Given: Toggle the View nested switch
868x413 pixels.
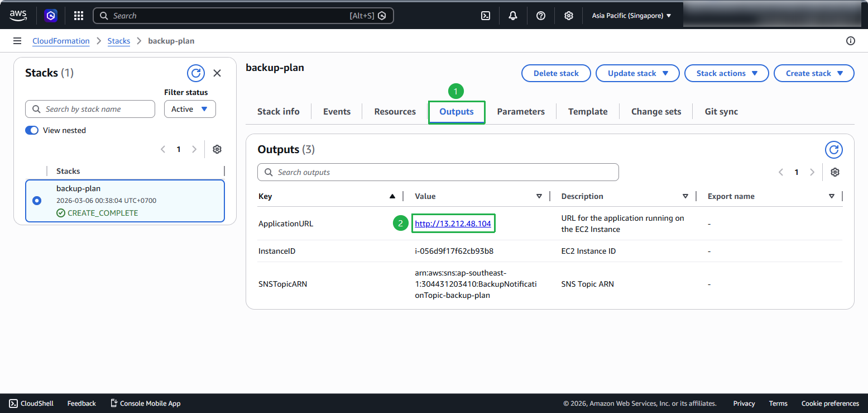Looking at the screenshot, I should coord(32,130).
